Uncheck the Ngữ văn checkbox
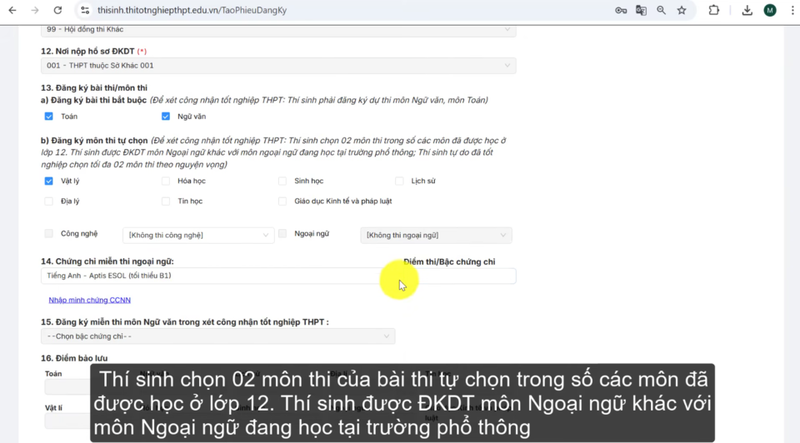Viewport: 800px width, 443px height. click(x=165, y=116)
